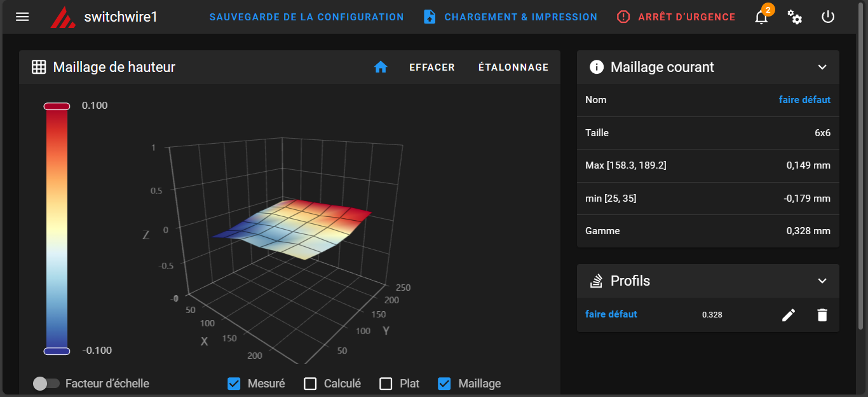Click the power icon in top bar
Viewport: 868px width, 397px height.
click(x=827, y=17)
